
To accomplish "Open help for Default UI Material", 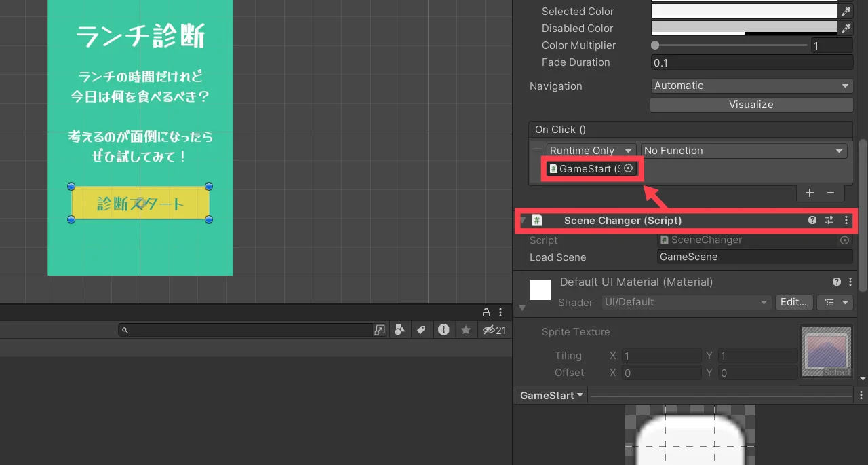I will click(x=837, y=282).
